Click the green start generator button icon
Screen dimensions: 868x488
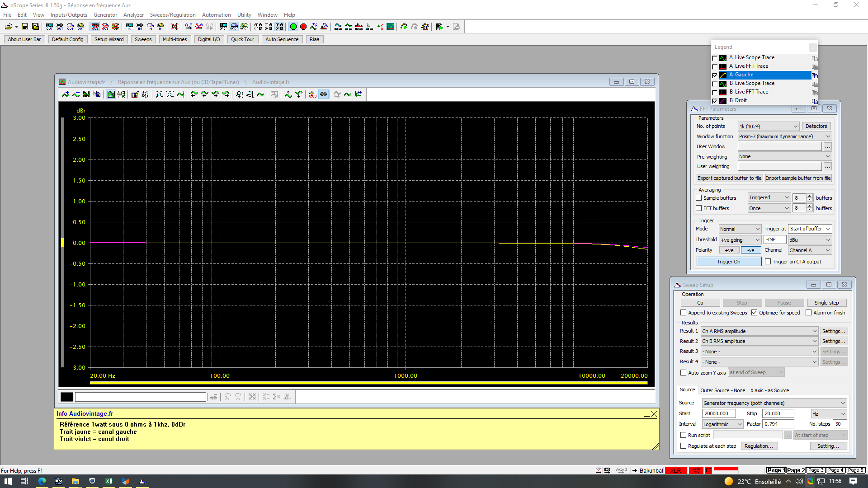pos(293,27)
